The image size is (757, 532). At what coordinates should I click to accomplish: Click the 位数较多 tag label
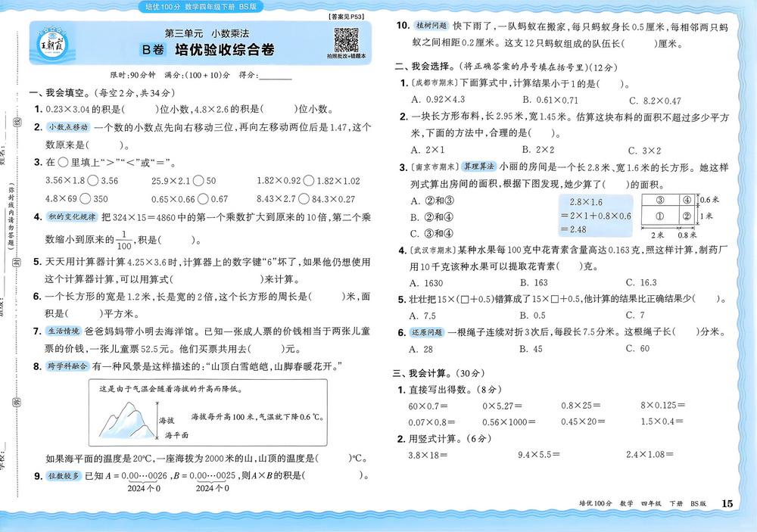[x=64, y=475]
